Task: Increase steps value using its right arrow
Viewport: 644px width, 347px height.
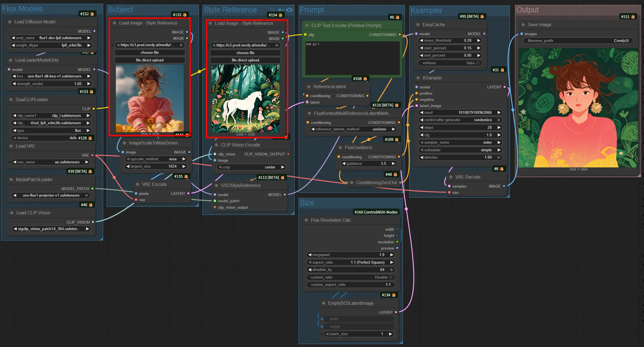Action: tap(499, 128)
